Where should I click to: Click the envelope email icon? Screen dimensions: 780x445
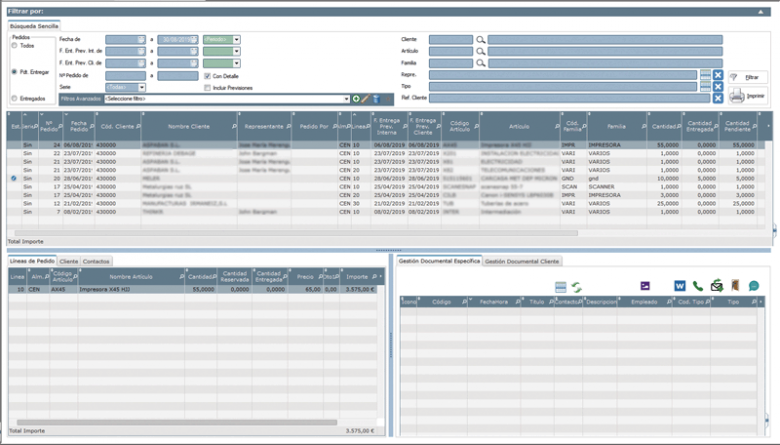click(716, 286)
